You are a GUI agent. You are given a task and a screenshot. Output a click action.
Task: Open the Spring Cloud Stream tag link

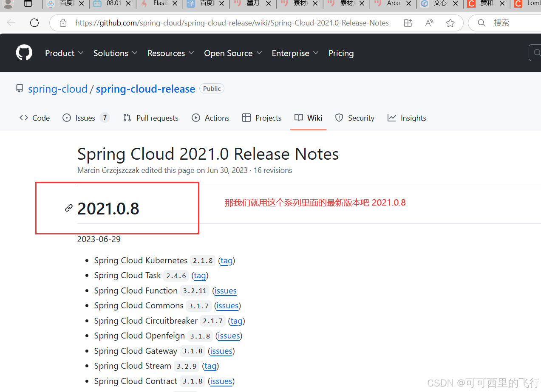pyautogui.click(x=210, y=366)
